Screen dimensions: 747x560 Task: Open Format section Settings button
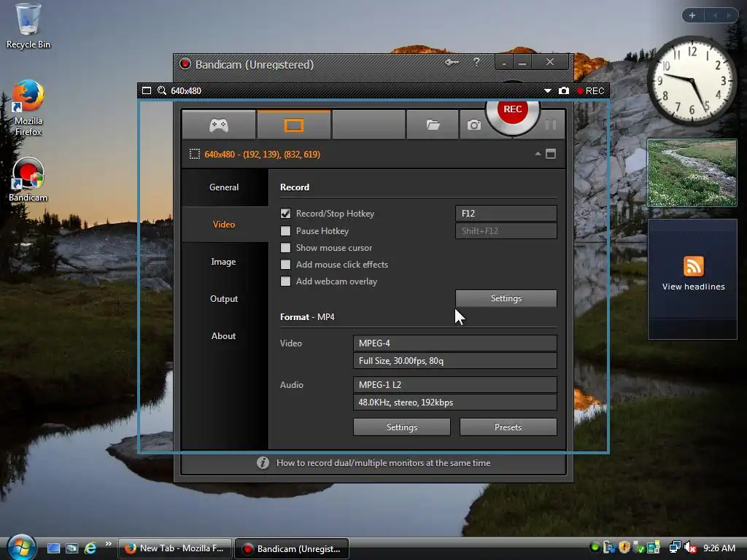[402, 427]
